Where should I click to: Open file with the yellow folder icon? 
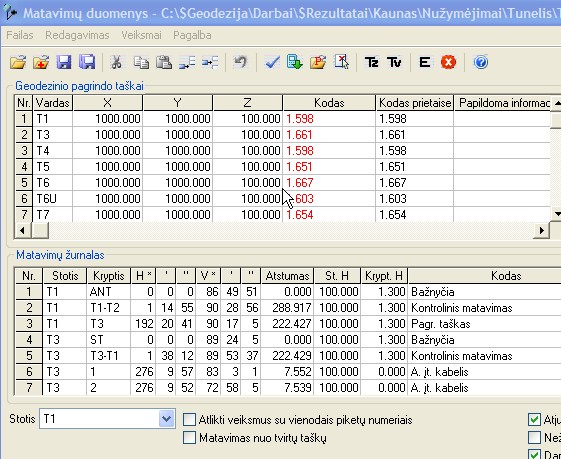(x=18, y=63)
